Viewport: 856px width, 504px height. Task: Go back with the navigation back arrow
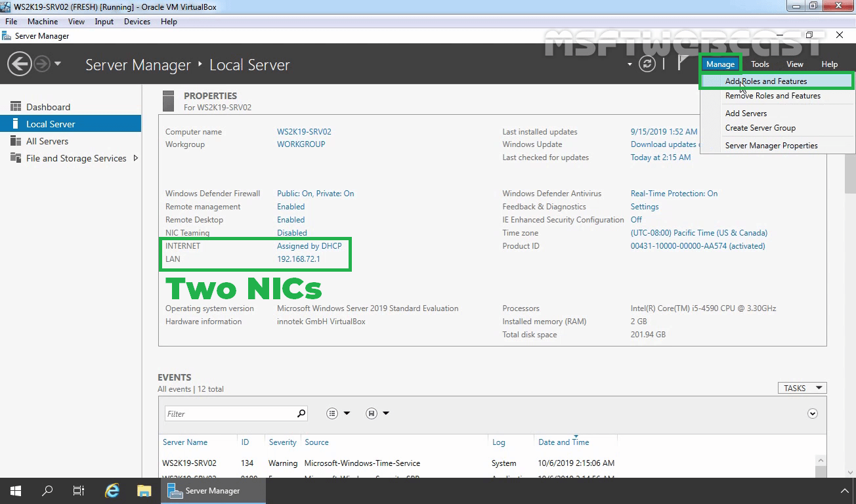click(x=20, y=64)
